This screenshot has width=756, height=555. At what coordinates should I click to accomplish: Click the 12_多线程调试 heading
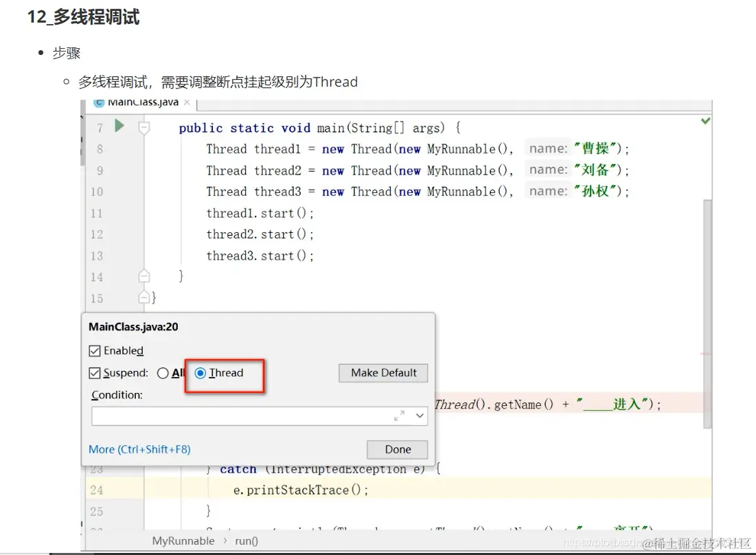coord(83,17)
